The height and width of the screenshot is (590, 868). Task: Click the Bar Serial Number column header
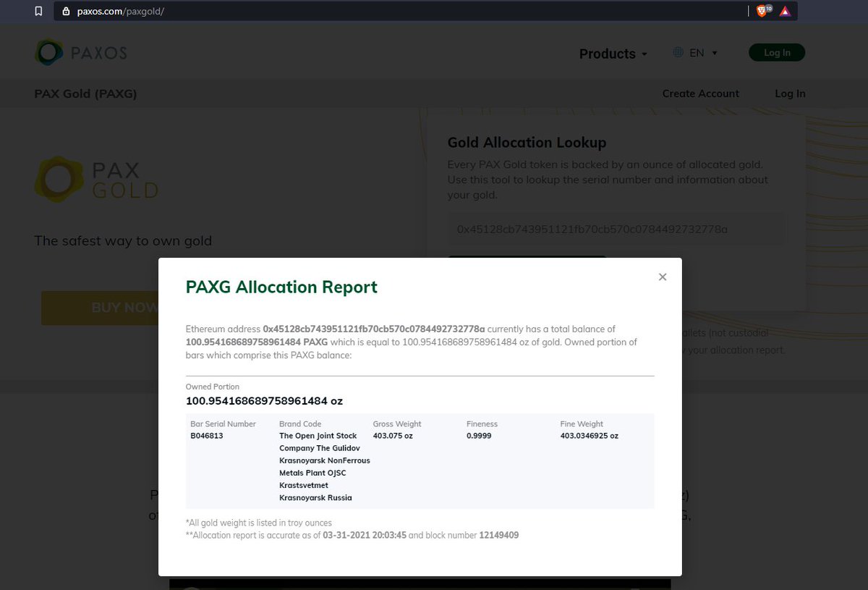tap(223, 424)
